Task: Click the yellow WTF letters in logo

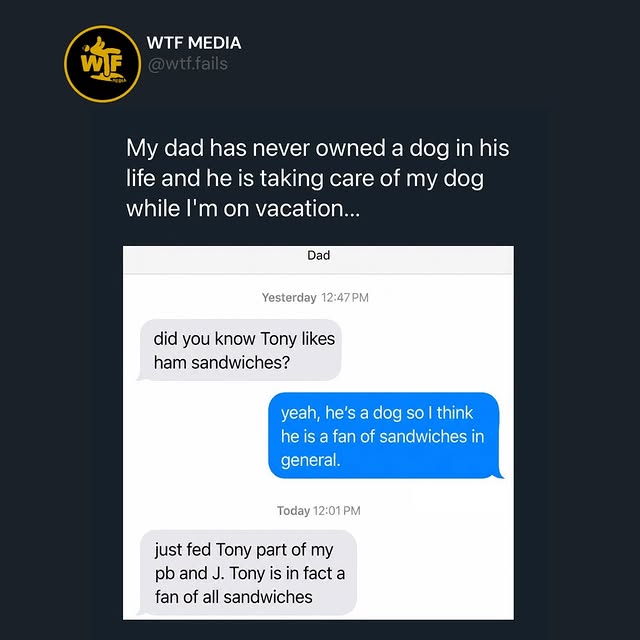Action: pos(102,64)
